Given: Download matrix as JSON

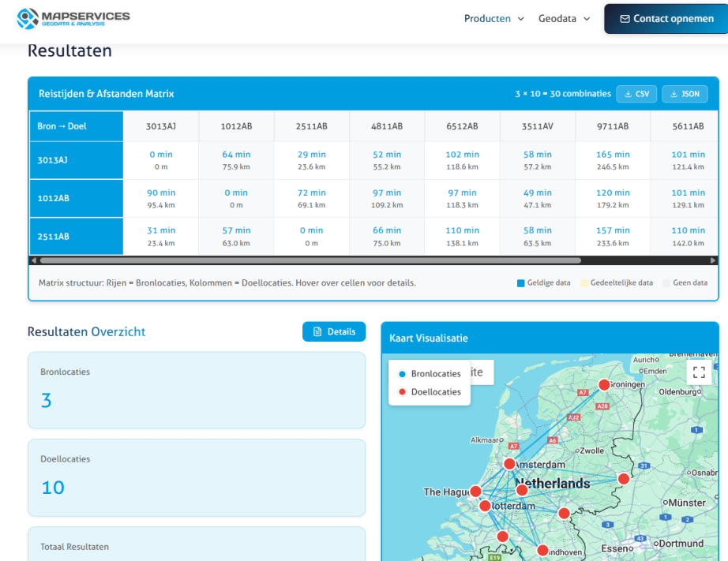Looking at the screenshot, I should point(685,94).
